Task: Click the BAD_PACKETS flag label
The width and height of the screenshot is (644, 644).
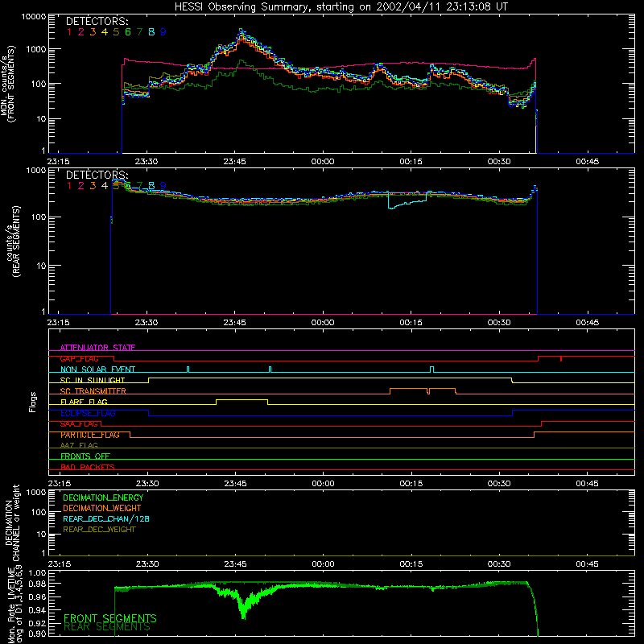Action: [x=88, y=467]
